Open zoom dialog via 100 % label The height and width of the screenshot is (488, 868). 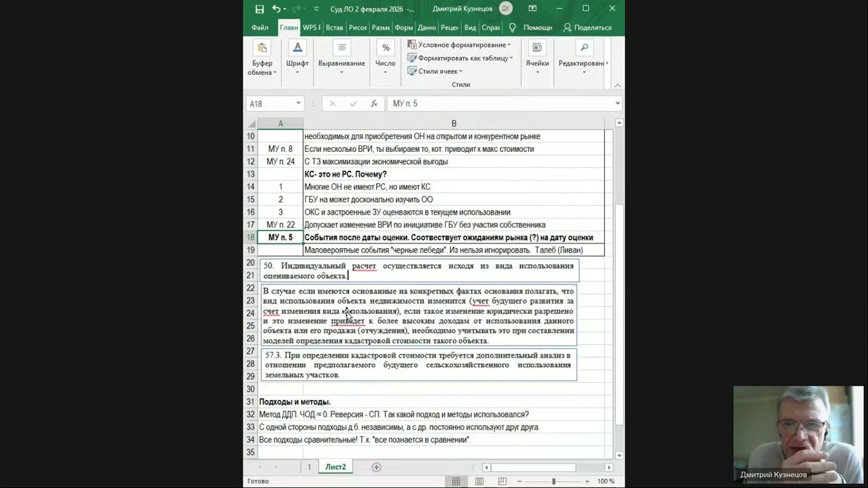pyautogui.click(x=606, y=481)
